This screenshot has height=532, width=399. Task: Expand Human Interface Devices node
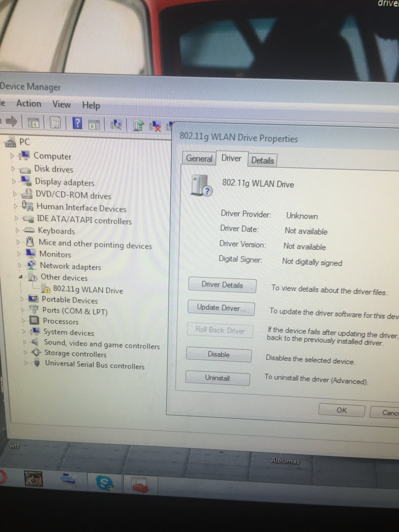point(16,206)
